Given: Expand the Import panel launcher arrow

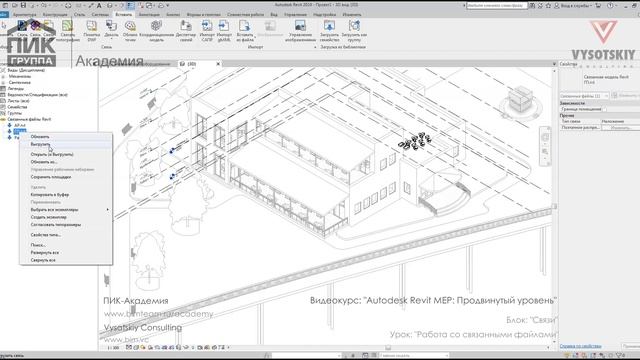Looking at the screenshot, I should [315, 47].
